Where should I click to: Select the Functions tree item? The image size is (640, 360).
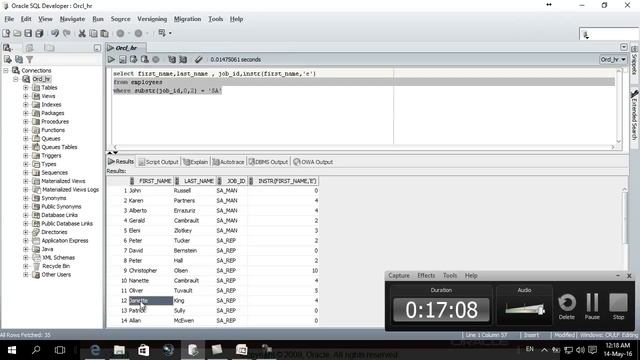click(53, 130)
